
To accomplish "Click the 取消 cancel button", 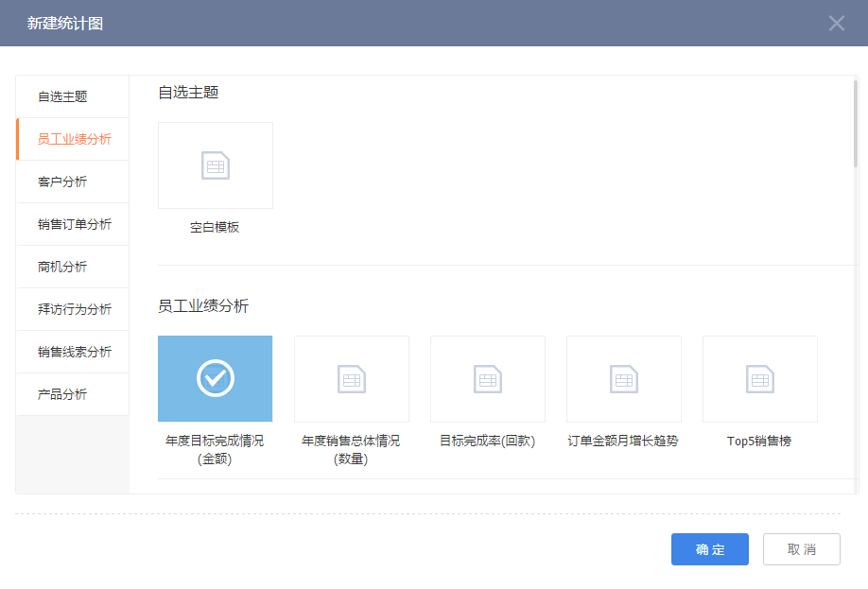I will 801,549.
